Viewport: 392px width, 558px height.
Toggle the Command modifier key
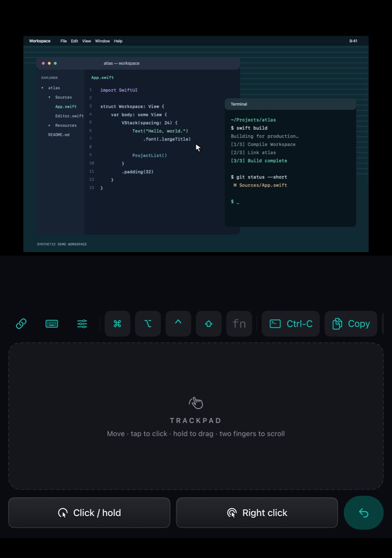pyautogui.click(x=118, y=324)
